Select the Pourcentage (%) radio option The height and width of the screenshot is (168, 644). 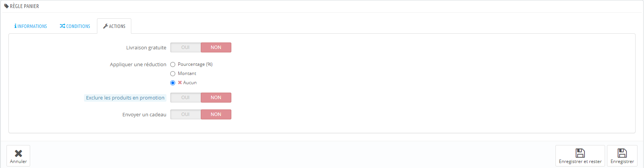173,65
